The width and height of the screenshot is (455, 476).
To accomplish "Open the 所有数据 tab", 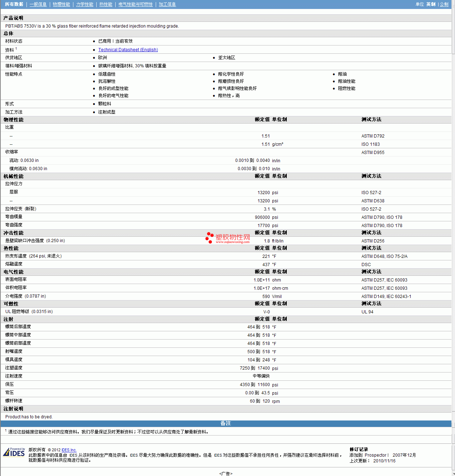I will (14, 4).
